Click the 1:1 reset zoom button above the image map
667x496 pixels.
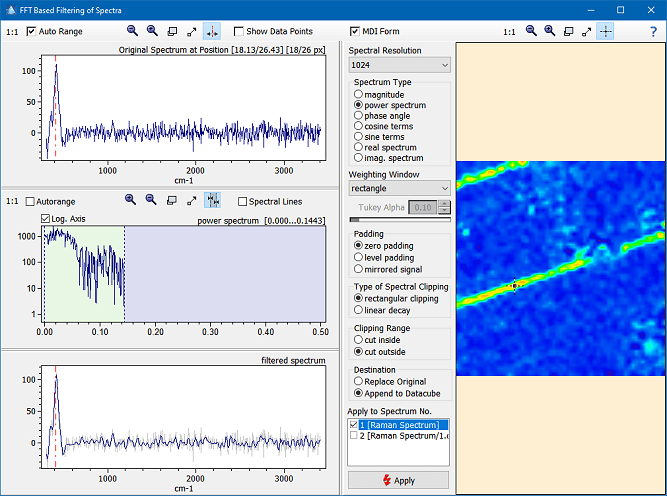[x=509, y=32]
